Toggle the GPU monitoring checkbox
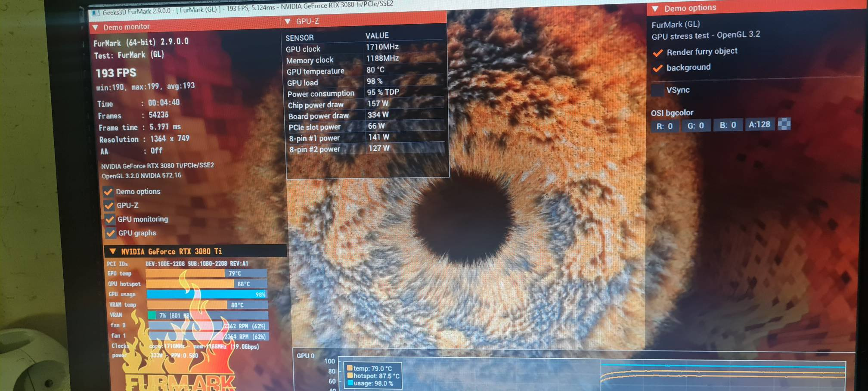868x391 pixels. pyautogui.click(x=110, y=220)
